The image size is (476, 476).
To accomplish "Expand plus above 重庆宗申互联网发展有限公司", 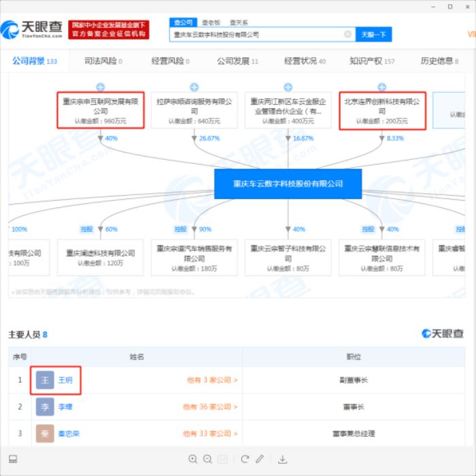I will tap(101, 87).
